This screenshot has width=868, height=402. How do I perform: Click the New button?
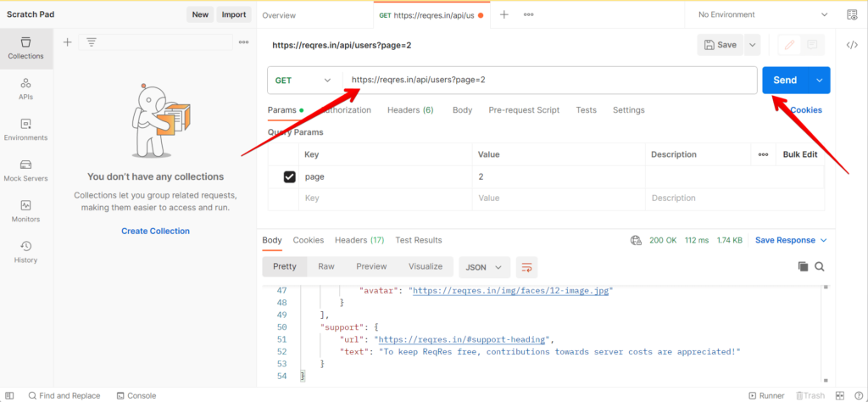200,15
